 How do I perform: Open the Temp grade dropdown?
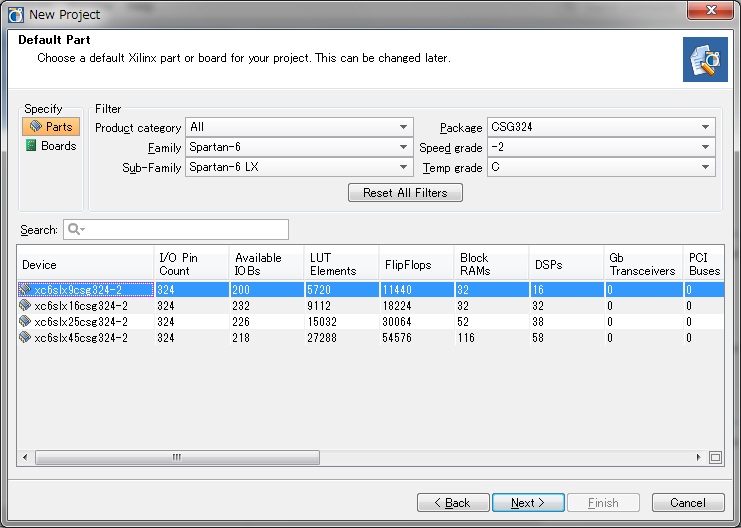(601, 167)
